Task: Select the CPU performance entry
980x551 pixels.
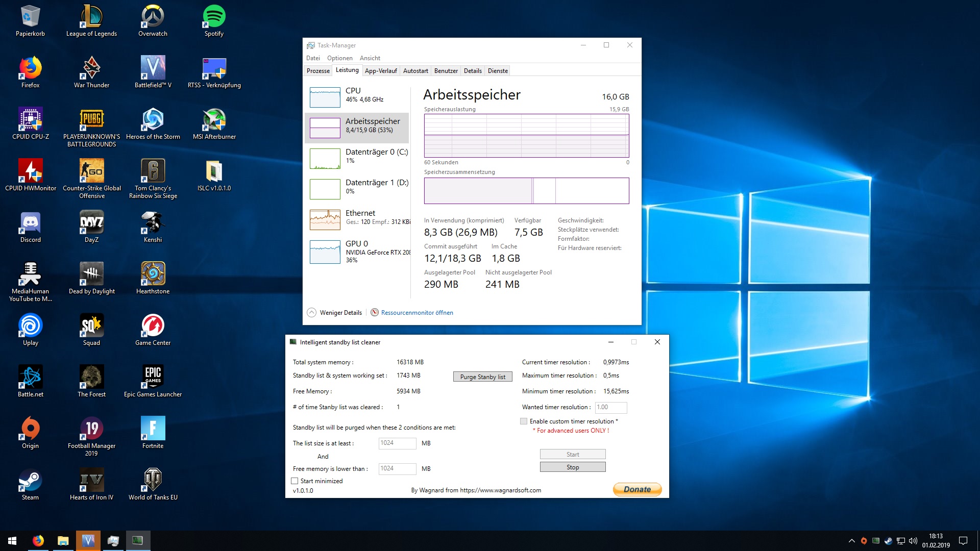Action: click(x=357, y=95)
